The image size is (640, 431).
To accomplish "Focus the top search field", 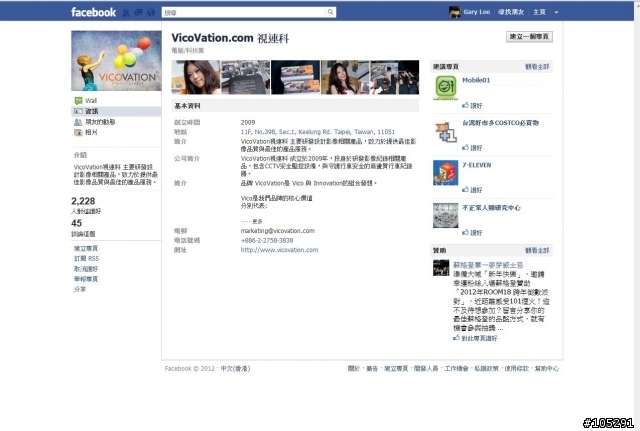I will click(x=244, y=13).
